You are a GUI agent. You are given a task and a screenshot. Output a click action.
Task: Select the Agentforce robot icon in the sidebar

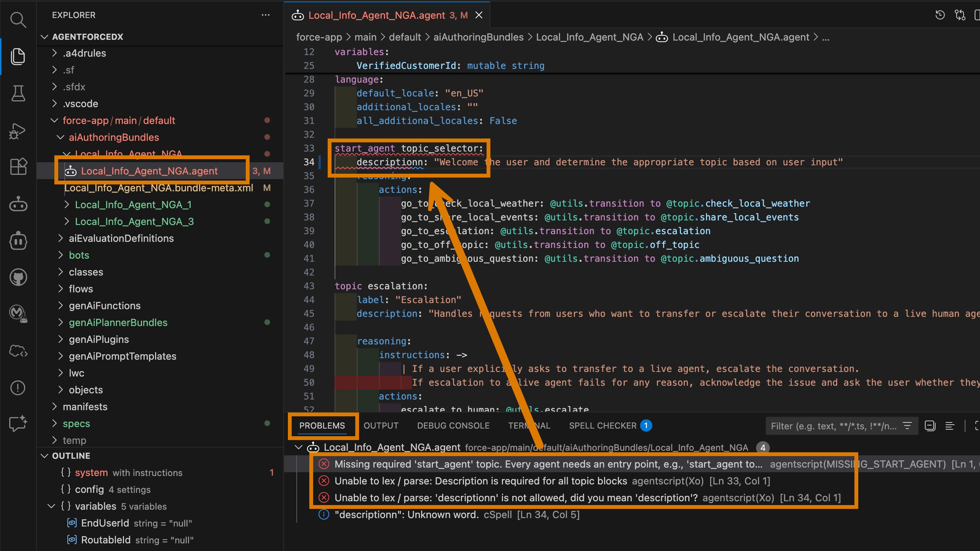pyautogui.click(x=18, y=204)
